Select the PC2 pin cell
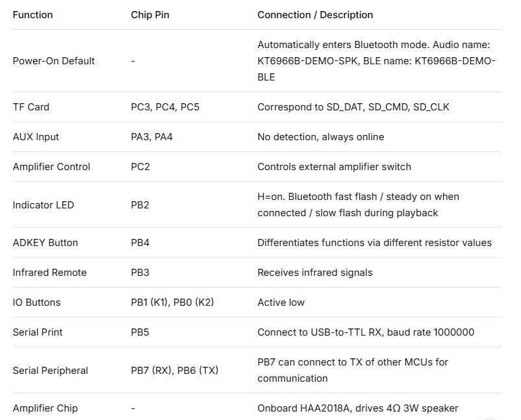The image size is (521, 420). (140, 167)
